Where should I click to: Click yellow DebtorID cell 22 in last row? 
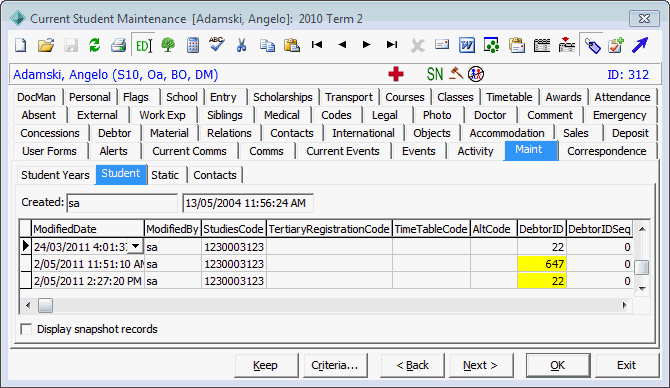[542, 281]
